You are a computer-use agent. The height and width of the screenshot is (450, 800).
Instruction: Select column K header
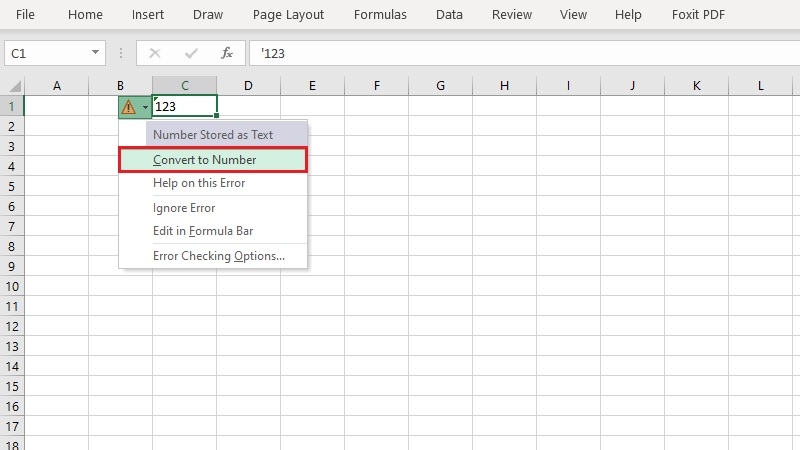[x=696, y=86]
